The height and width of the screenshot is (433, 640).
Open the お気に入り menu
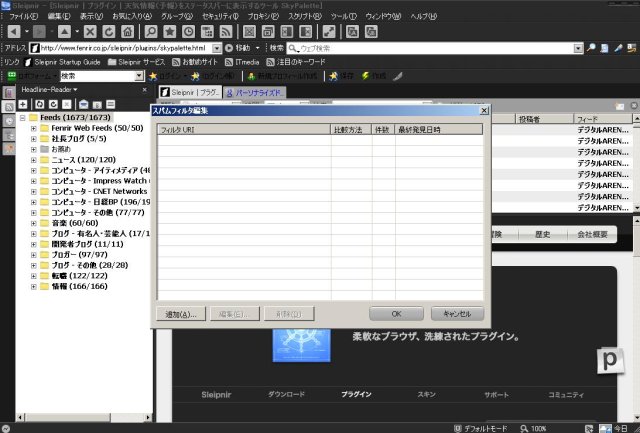(x=132, y=16)
